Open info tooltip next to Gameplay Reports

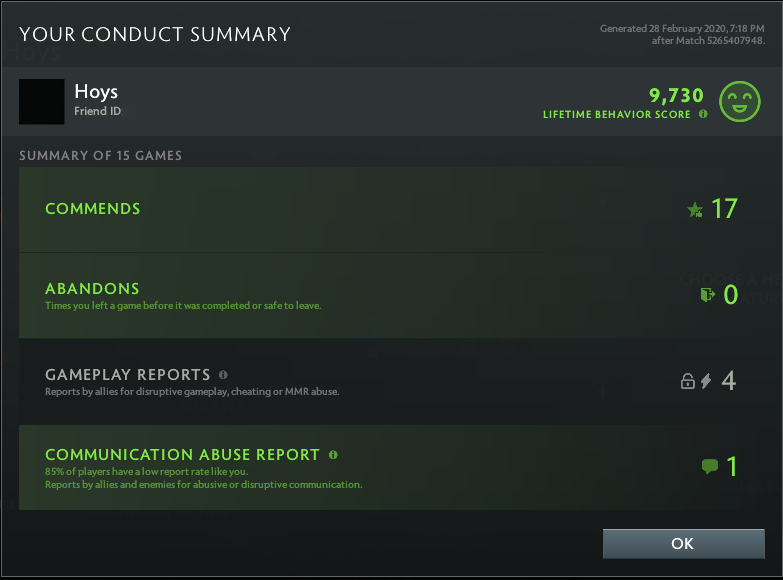[223, 375]
